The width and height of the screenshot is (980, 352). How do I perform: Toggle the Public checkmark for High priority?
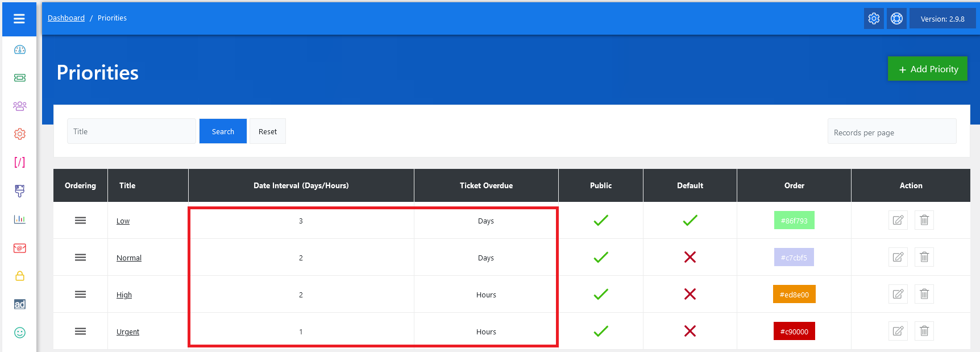[x=600, y=294]
